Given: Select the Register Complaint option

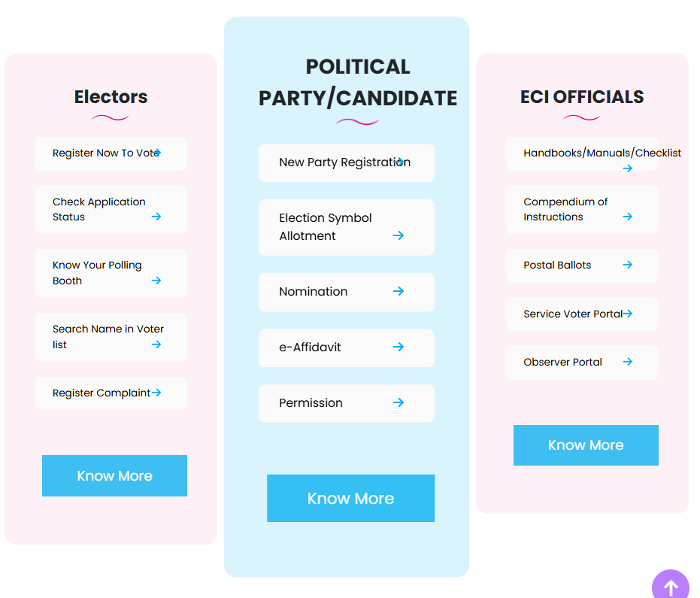Looking at the screenshot, I should click(x=102, y=393).
